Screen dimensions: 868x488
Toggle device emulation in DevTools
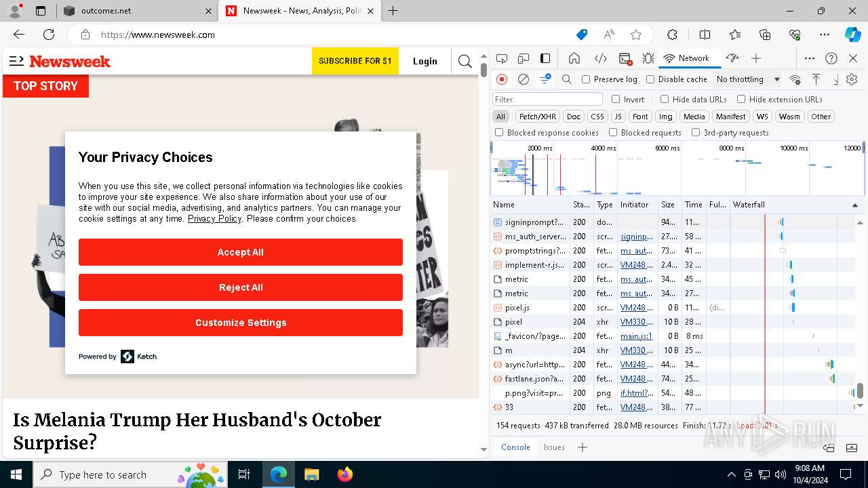[x=524, y=58]
